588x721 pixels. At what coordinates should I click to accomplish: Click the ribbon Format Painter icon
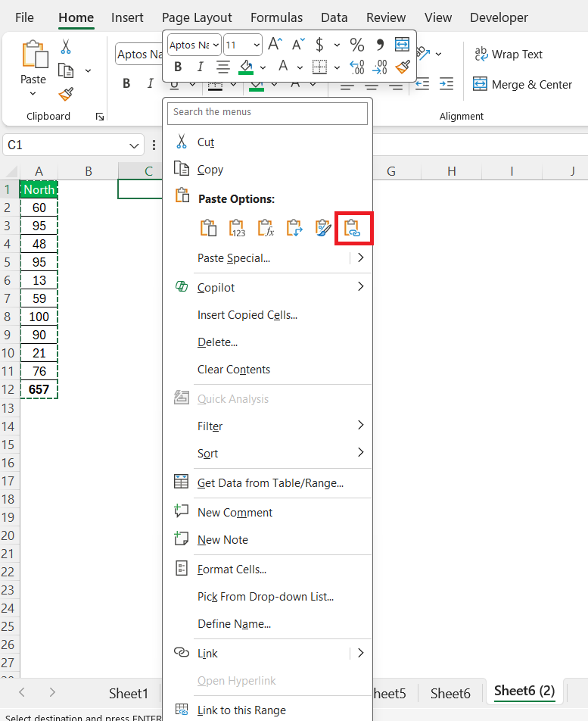pyautogui.click(x=66, y=94)
